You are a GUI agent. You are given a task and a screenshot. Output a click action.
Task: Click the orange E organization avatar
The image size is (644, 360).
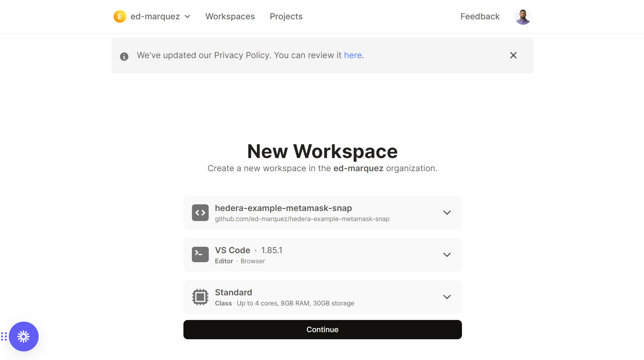coord(120,16)
